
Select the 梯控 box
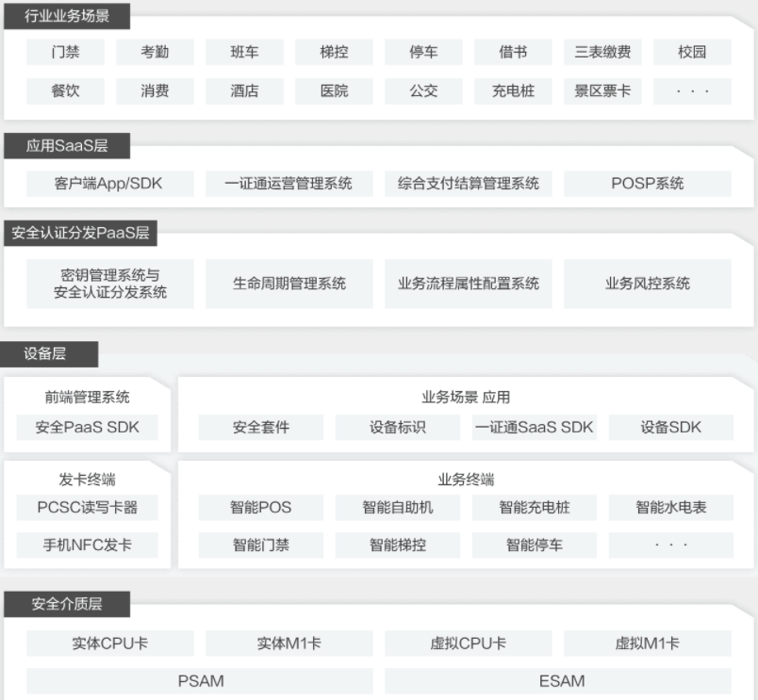coord(334,52)
